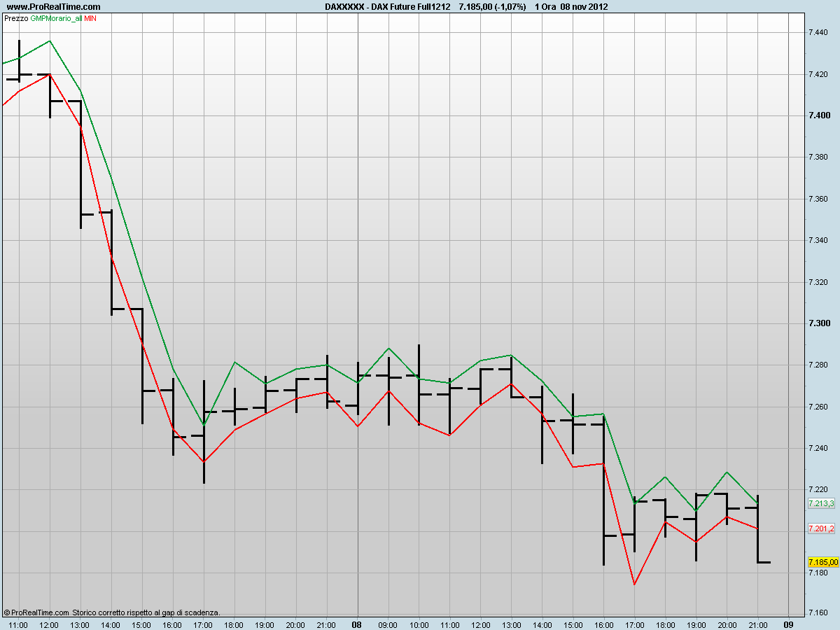The width and height of the screenshot is (840, 630).
Task: Click the 7.240 price axis value
Action: 818,449
